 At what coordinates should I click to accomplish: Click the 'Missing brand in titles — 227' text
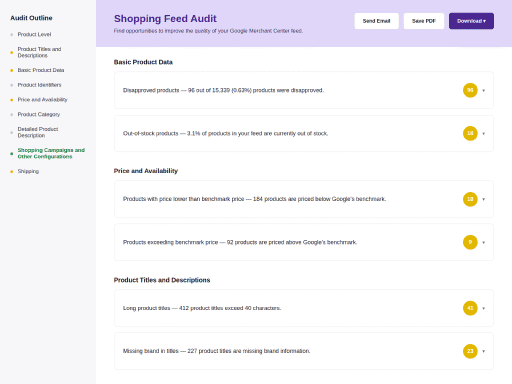(160, 351)
